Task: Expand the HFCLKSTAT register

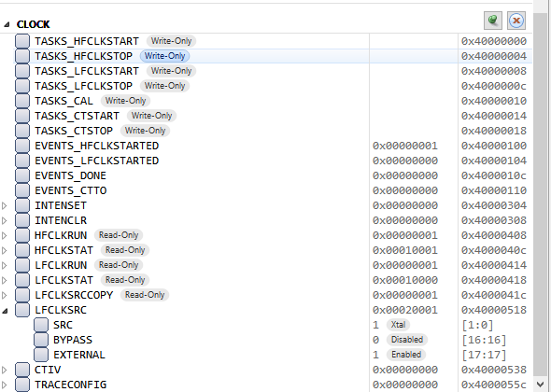Action: point(5,250)
